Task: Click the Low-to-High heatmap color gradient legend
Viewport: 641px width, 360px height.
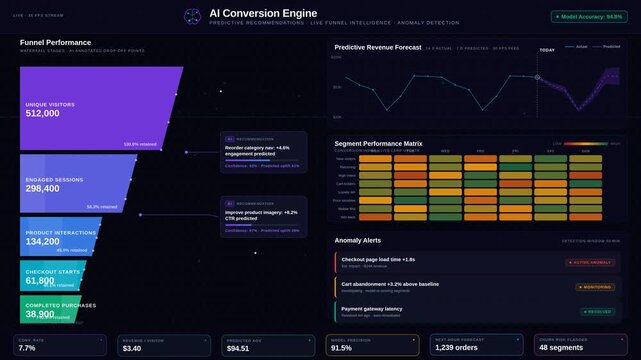Action: 586,144
